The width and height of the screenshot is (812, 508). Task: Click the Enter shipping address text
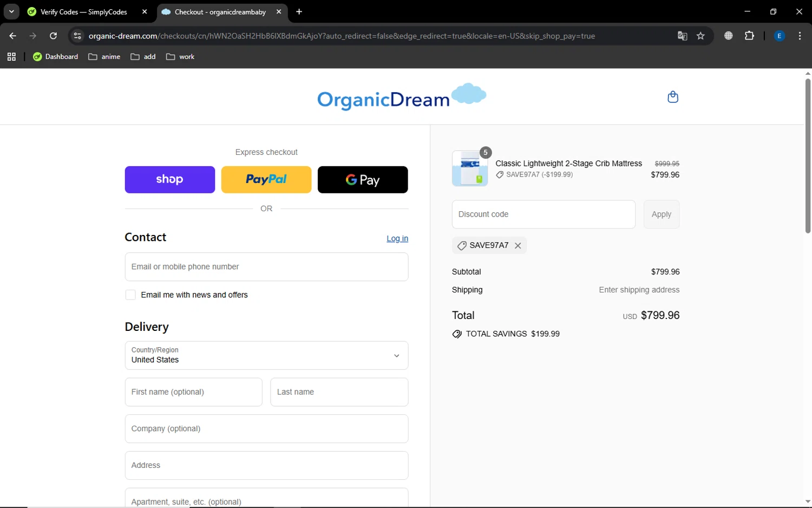click(x=639, y=290)
